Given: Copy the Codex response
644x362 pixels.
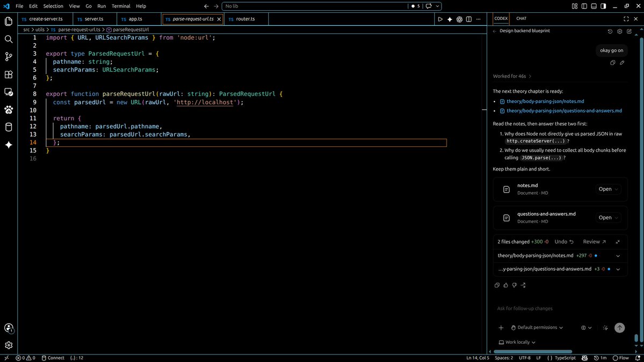Looking at the screenshot, I should pyautogui.click(x=497, y=285).
